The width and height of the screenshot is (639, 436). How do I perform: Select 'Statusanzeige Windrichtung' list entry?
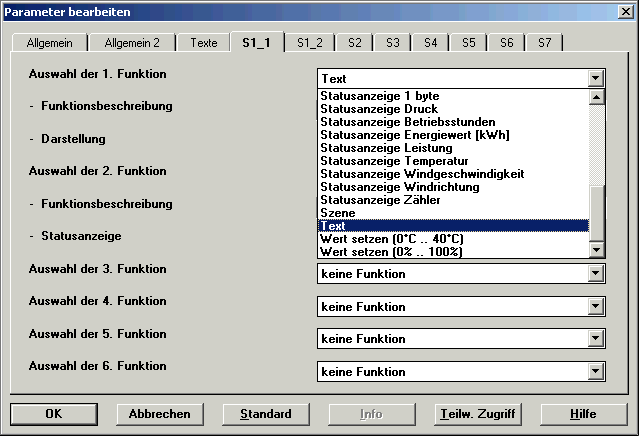[x=399, y=187]
